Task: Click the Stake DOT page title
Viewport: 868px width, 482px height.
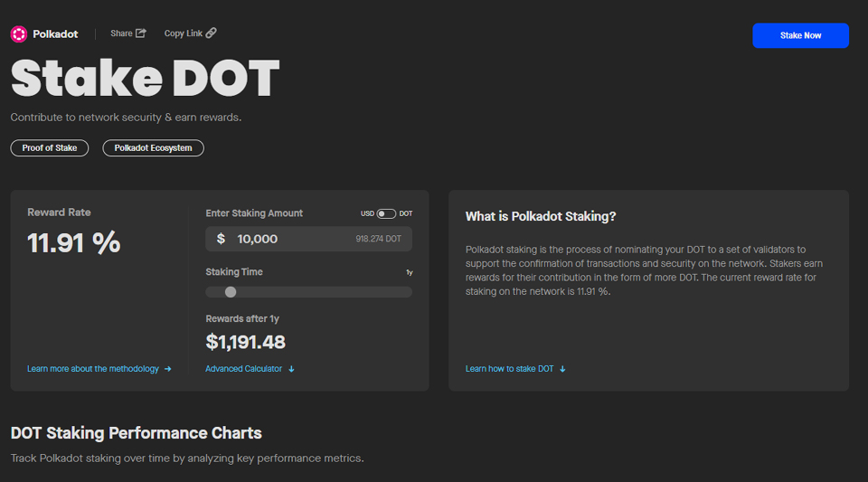Action: pyautogui.click(x=145, y=79)
